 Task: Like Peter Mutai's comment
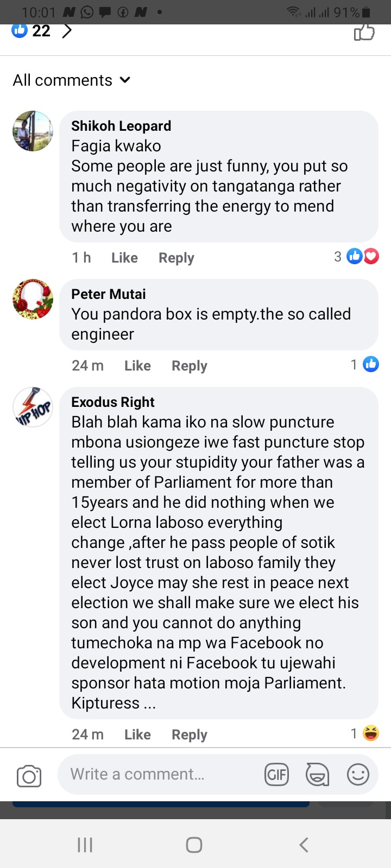point(137,366)
